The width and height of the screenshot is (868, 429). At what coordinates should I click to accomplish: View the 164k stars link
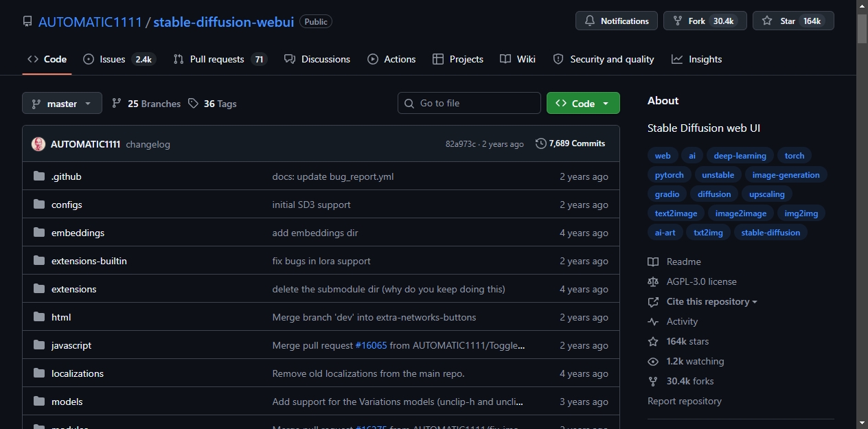point(678,341)
